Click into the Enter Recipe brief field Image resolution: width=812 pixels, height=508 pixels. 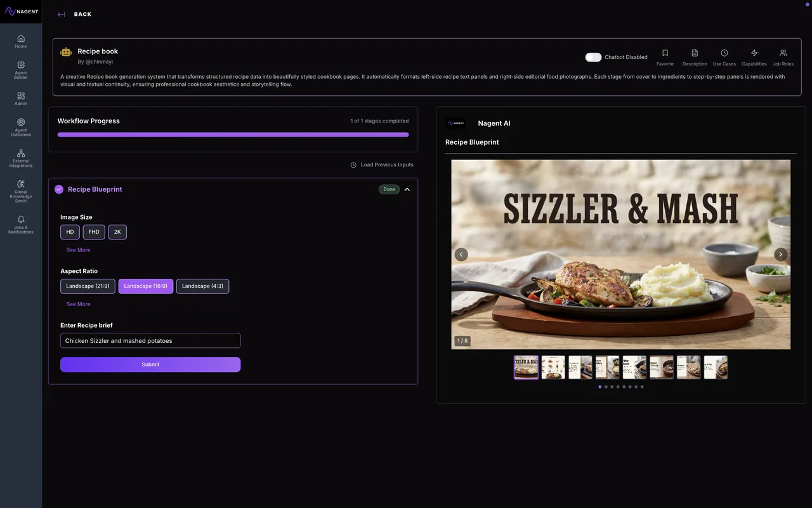tap(150, 341)
